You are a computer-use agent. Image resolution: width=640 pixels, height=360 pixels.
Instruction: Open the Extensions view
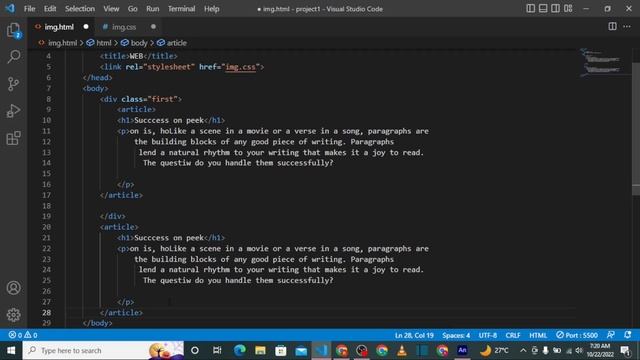pos(13,138)
